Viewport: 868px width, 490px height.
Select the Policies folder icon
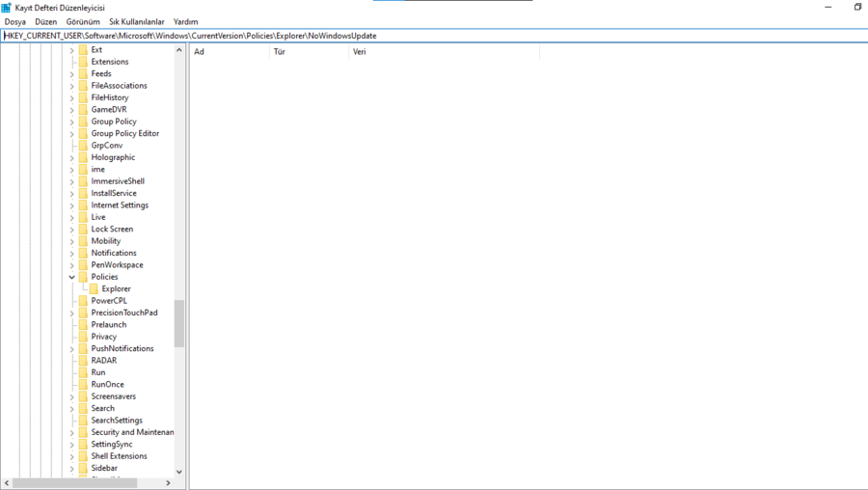(x=83, y=277)
